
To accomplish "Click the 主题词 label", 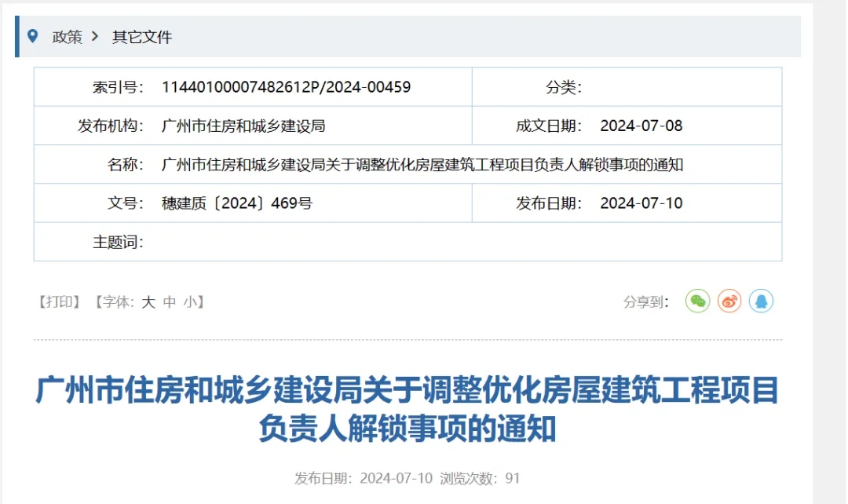I will click(118, 242).
